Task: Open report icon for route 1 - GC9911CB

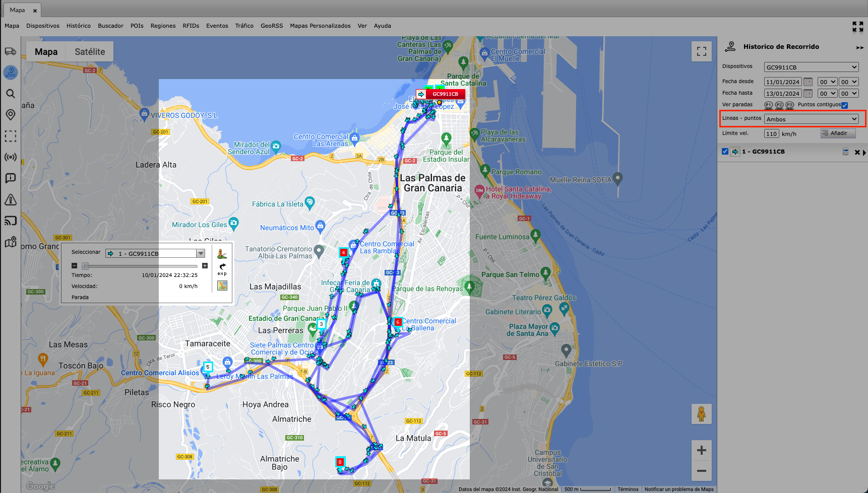Action: coord(845,152)
